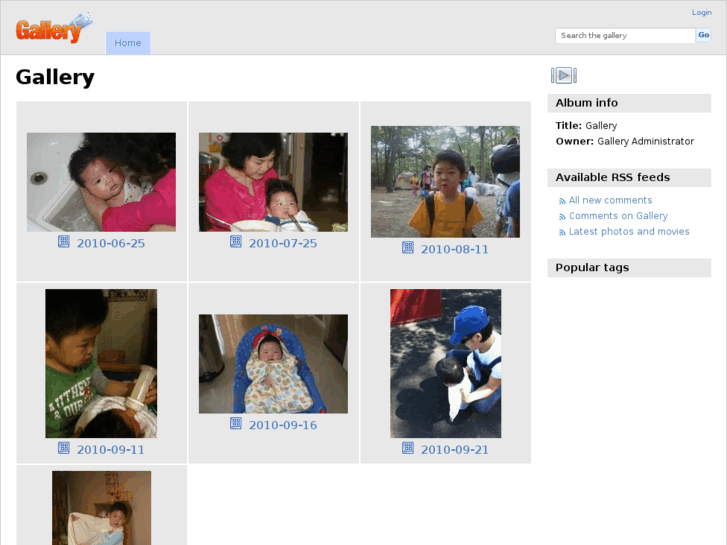Focus the Search the gallery field

pos(625,35)
